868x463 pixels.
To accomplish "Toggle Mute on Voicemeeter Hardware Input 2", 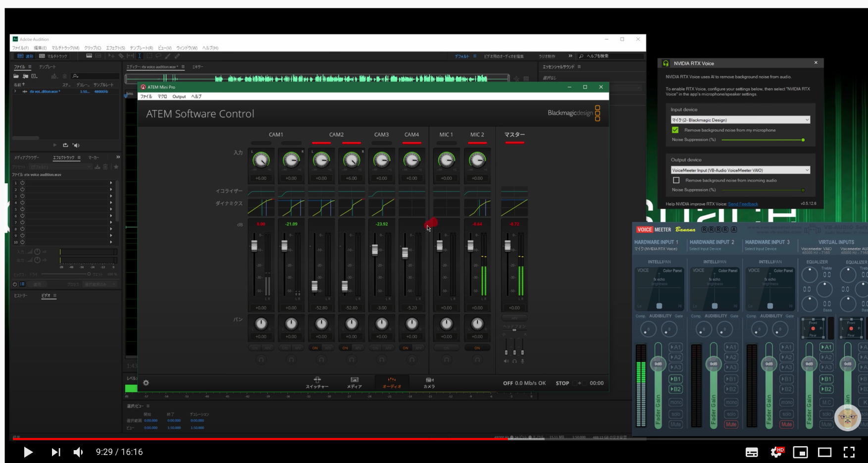I will (x=731, y=424).
